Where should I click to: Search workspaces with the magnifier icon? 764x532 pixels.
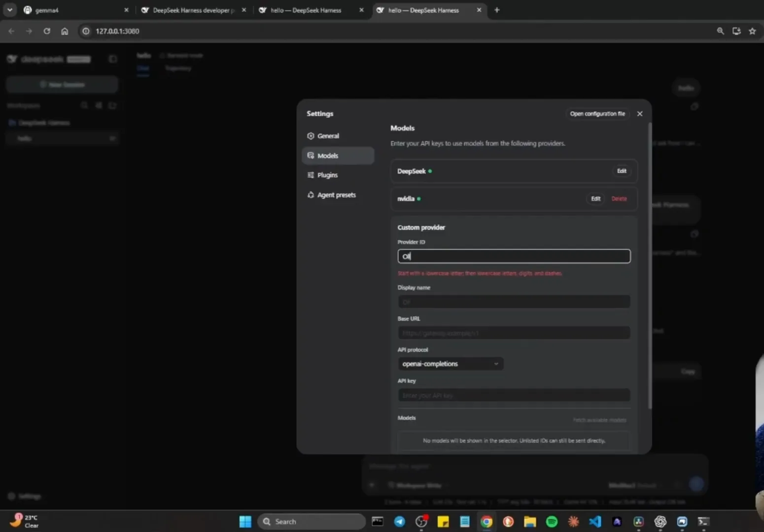84,105
